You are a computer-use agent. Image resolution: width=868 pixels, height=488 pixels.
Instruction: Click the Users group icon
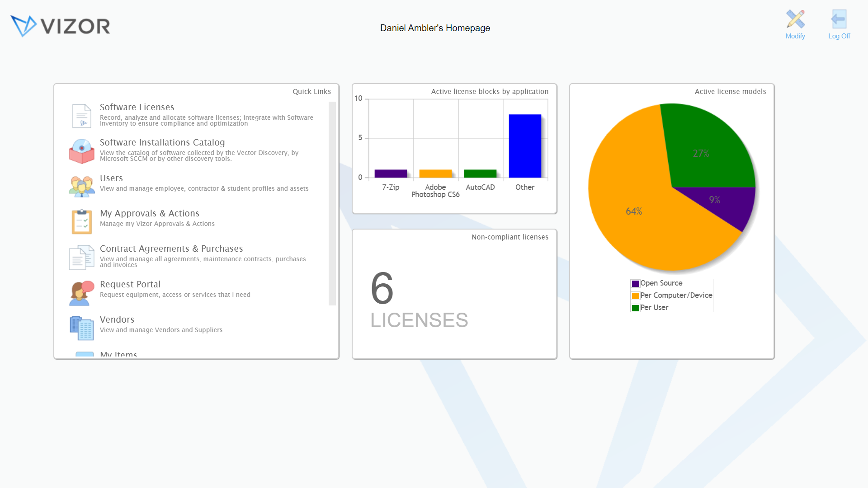click(x=82, y=186)
